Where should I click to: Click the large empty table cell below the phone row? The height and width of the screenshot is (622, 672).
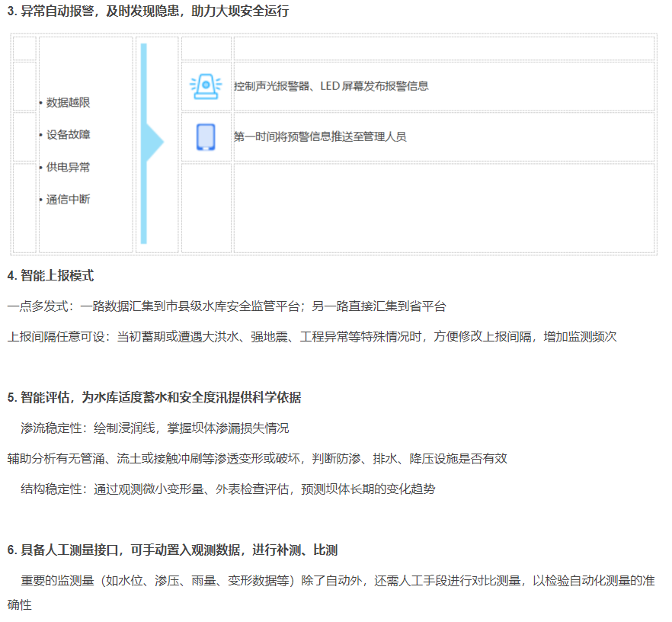(x=444, y=207)
